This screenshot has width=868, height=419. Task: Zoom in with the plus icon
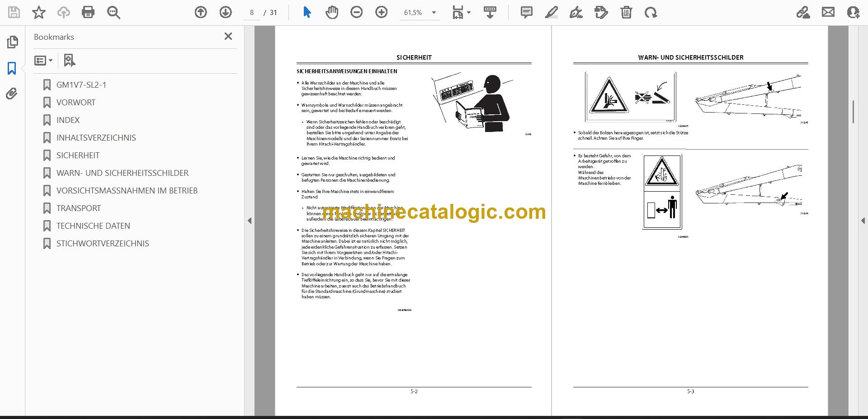[x=382, y=12]
